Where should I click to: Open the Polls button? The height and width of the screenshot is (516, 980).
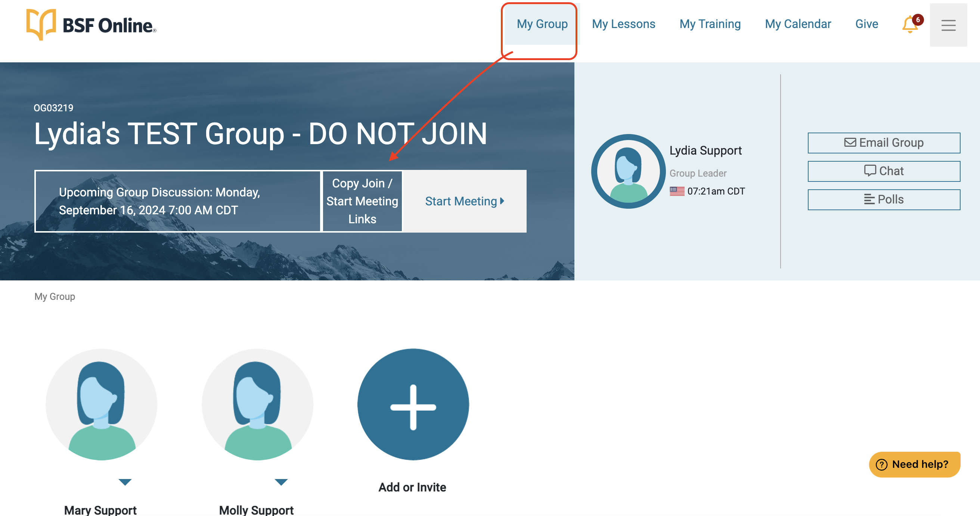coord(883,200)
